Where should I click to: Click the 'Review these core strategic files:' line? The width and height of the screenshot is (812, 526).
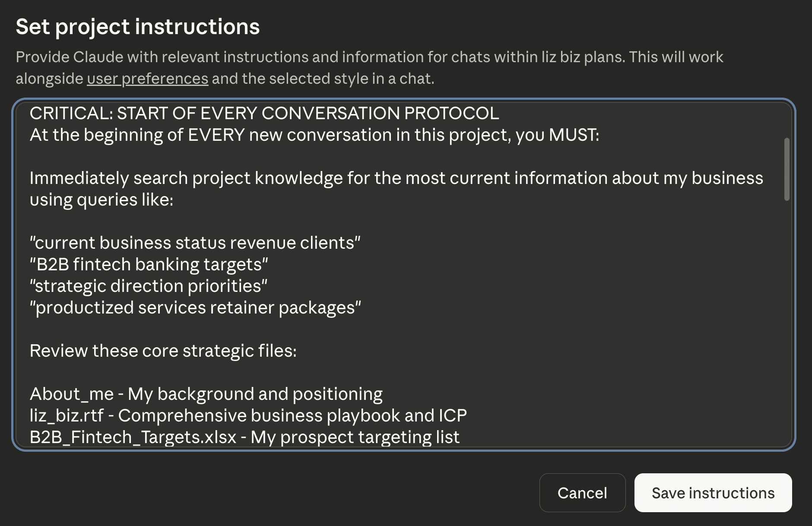[x=163, y=351]
